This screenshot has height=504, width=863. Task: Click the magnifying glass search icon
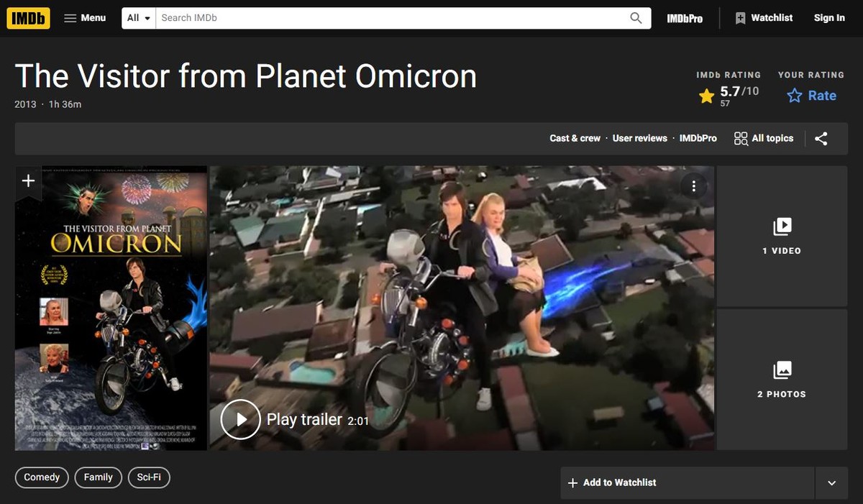tap(636, 18)
